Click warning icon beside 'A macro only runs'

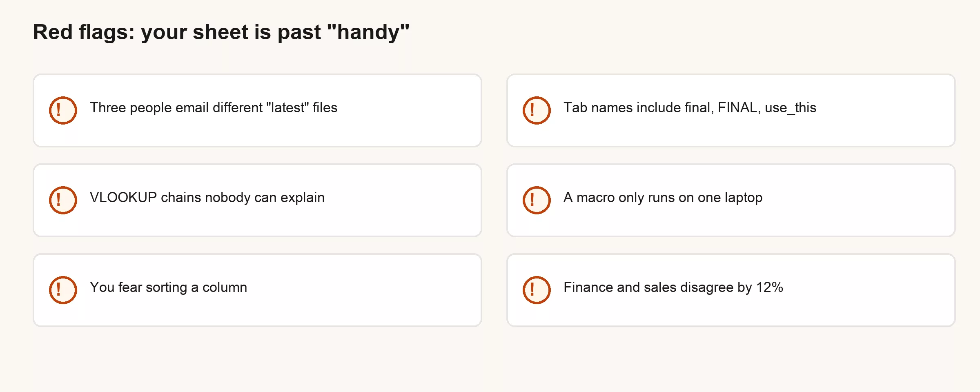(x=537, y=200)
